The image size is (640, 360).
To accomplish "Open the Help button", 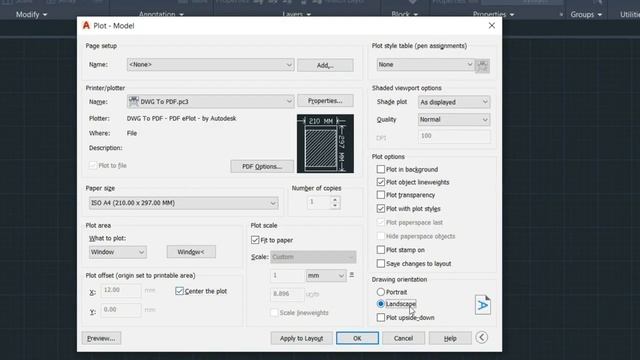I will pos(450,338).
